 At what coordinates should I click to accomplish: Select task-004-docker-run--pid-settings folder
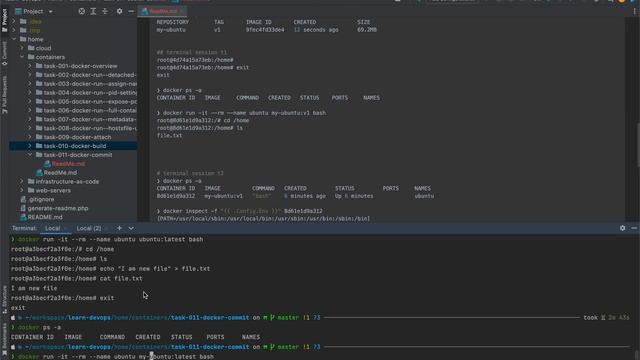click(x=86, y=93)
